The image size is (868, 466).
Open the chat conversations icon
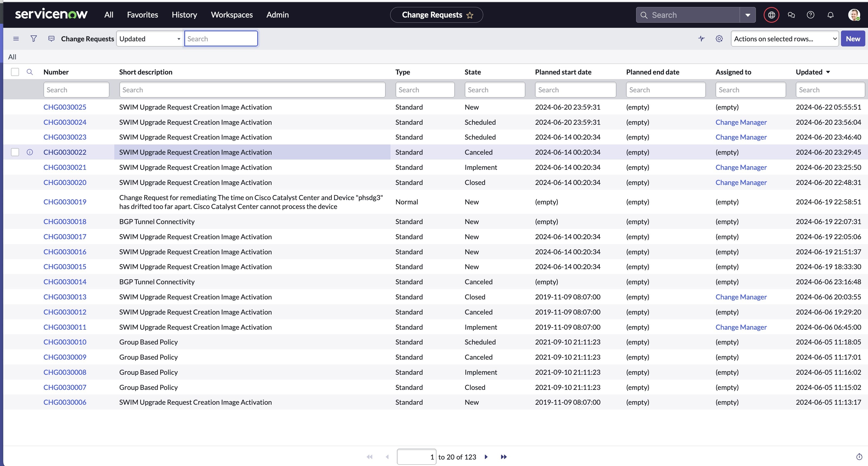[x=791, y=15]
